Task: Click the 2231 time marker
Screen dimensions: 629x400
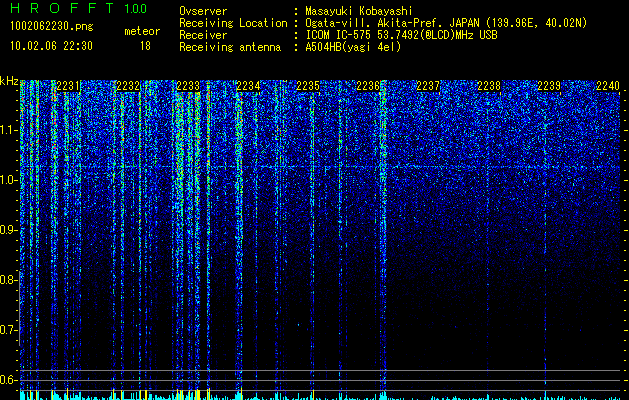Action: tap(69, 86)
